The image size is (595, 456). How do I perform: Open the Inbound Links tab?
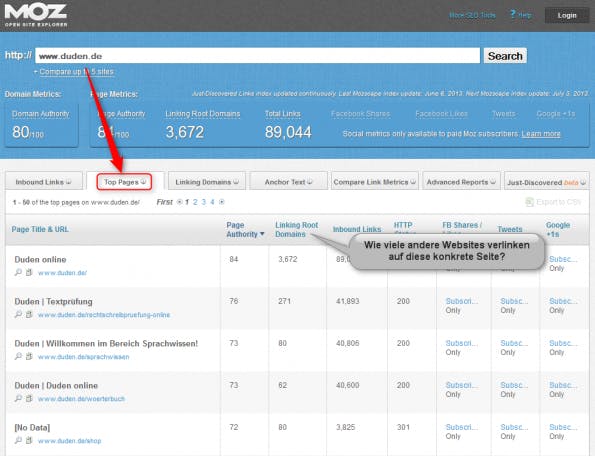(x=44, y=182)
